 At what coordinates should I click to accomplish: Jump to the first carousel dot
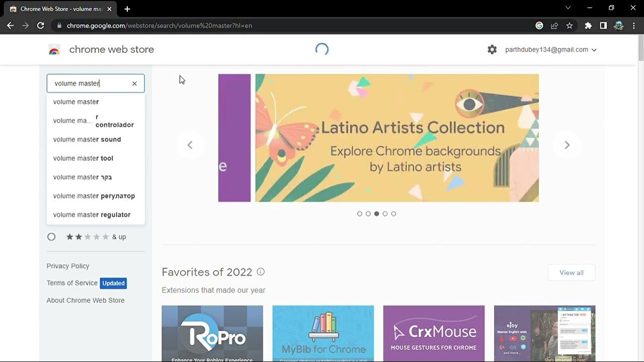point(360,214)
